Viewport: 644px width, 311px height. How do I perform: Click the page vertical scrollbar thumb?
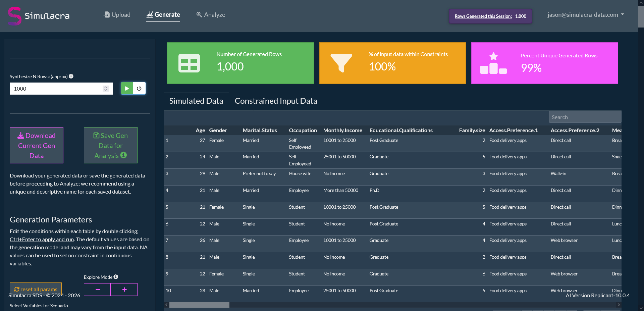click(x=641, y=16)
